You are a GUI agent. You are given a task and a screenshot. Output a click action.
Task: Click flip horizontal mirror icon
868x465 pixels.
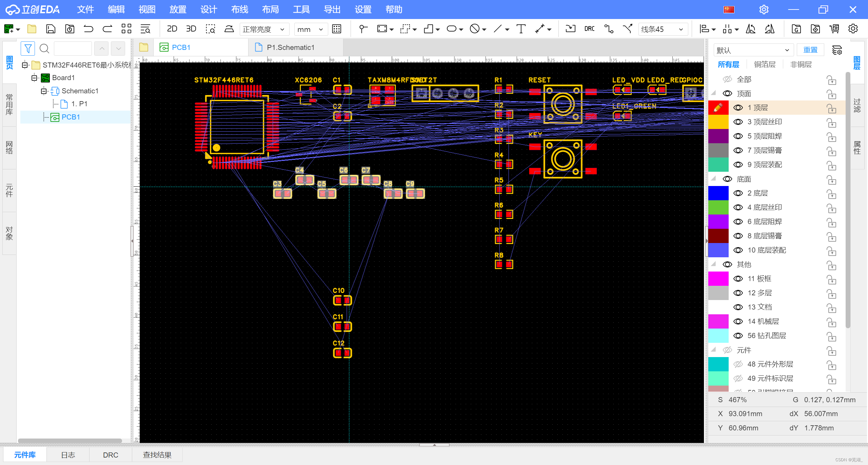tap(751, 29)
